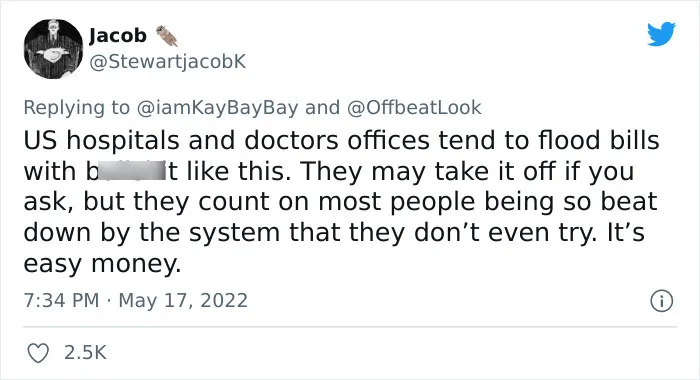Open the @OffbeatLook mention
The height and width of the screenshot is (380, 700).
[x=414, y=108]
